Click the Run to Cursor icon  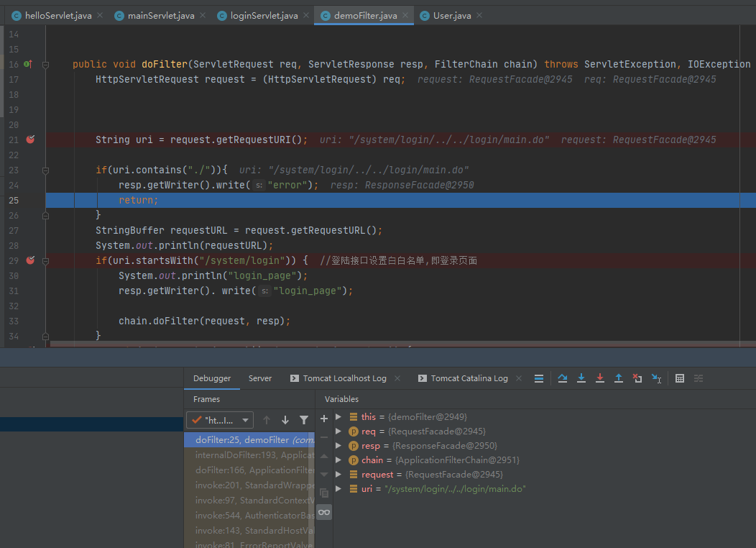(656, 378)
